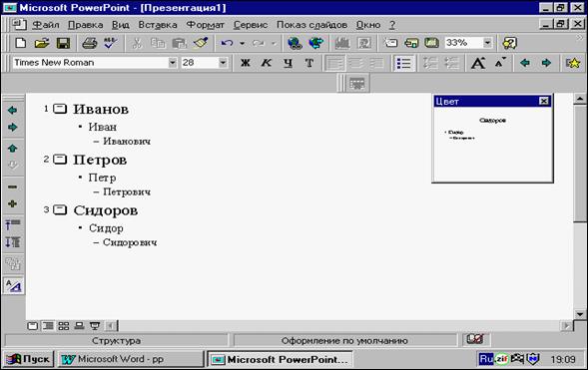Viewport: 588px width, 370px height.
Task: Open the Показ слайдов menu
Action: coord(312,25)
